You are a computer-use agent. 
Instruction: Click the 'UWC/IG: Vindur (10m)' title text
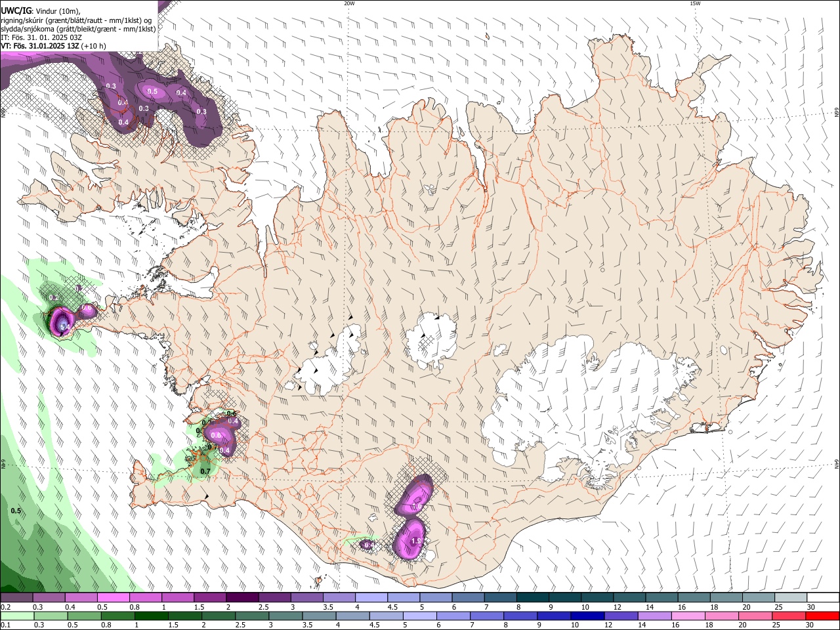[x=41, y=11]
